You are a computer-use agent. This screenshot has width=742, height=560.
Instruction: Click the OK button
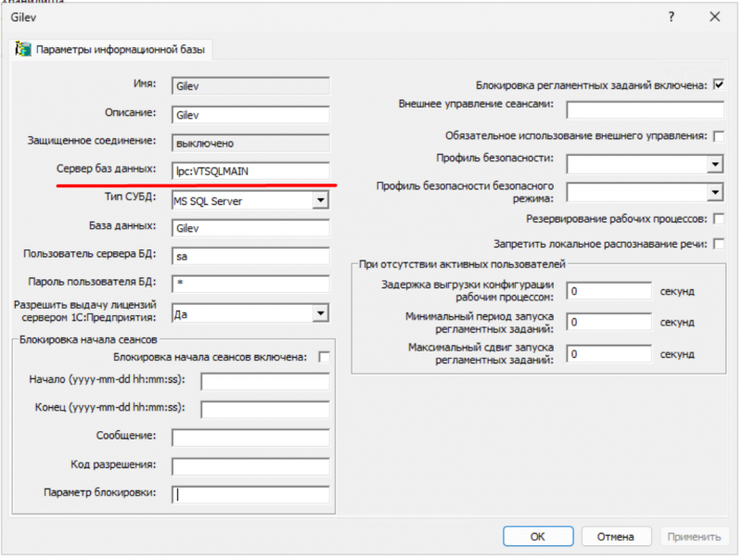pos(538,536)
